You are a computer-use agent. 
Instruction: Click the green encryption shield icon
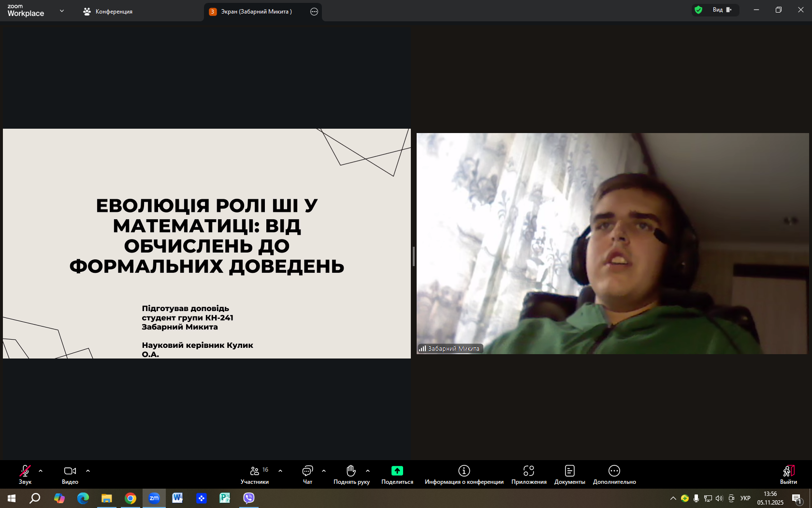(x=698, y=10)
